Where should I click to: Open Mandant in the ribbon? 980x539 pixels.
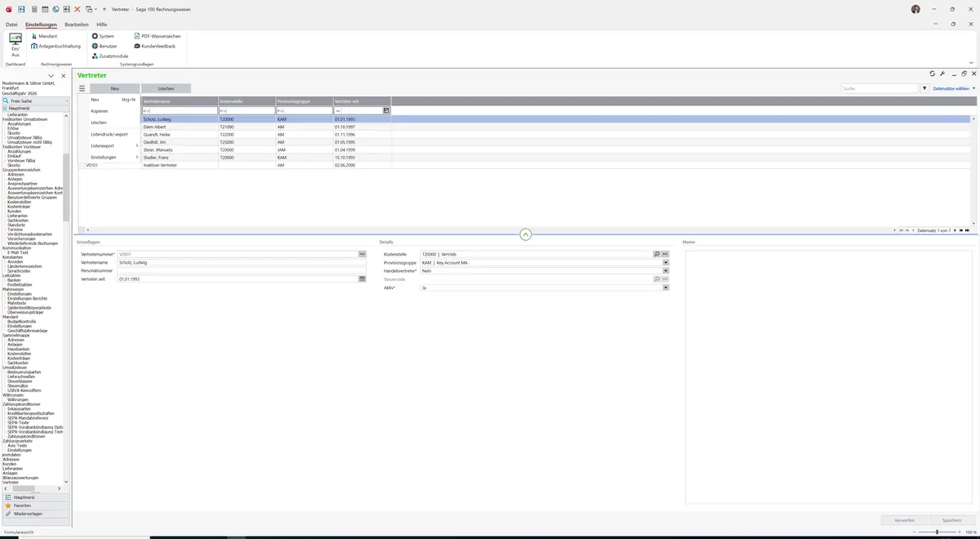tap(44, 36)
